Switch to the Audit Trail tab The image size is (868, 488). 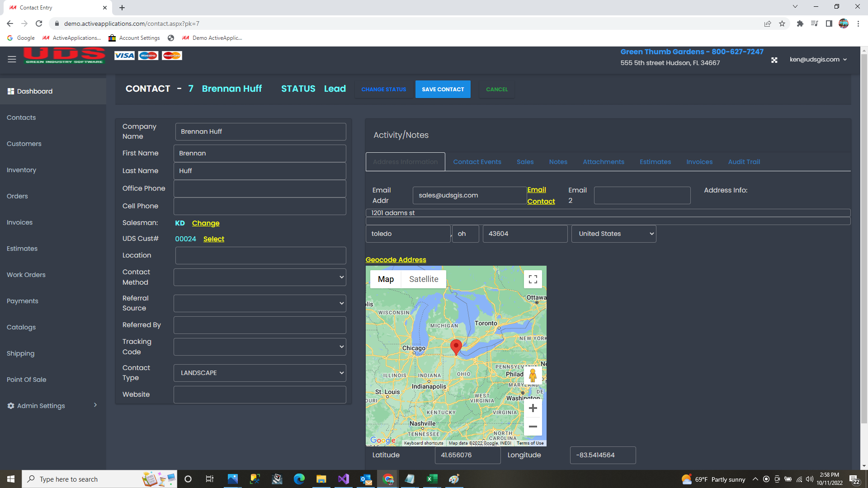click(x=744, y=162)
